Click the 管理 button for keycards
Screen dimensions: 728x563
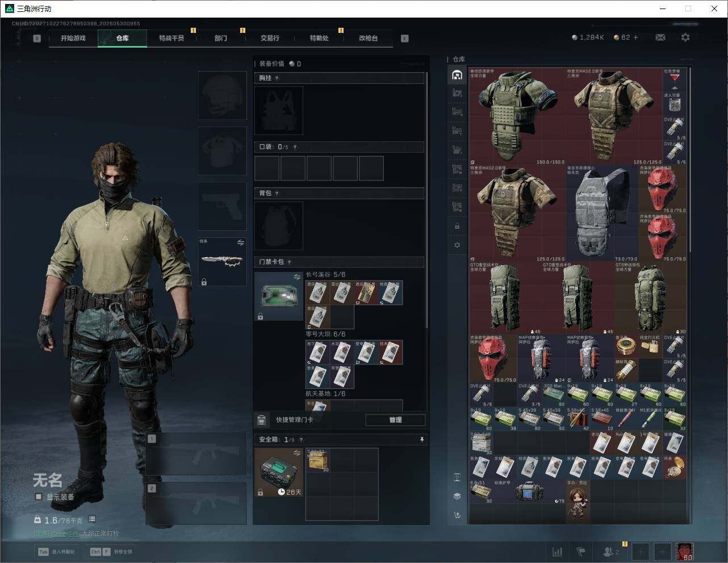click(x=395, y=420)
